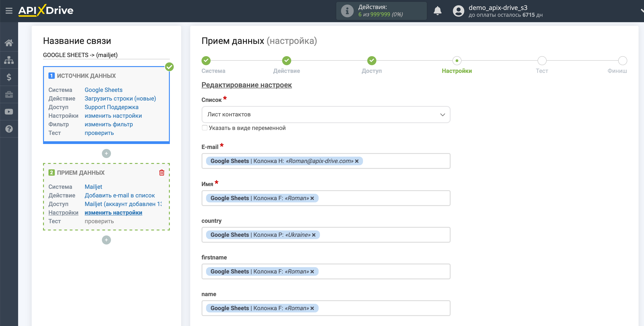Click 'ИСТОЧНИК ДАННЫХ' block header
This screenshot has height=326, width=644.
pos(86,76)
